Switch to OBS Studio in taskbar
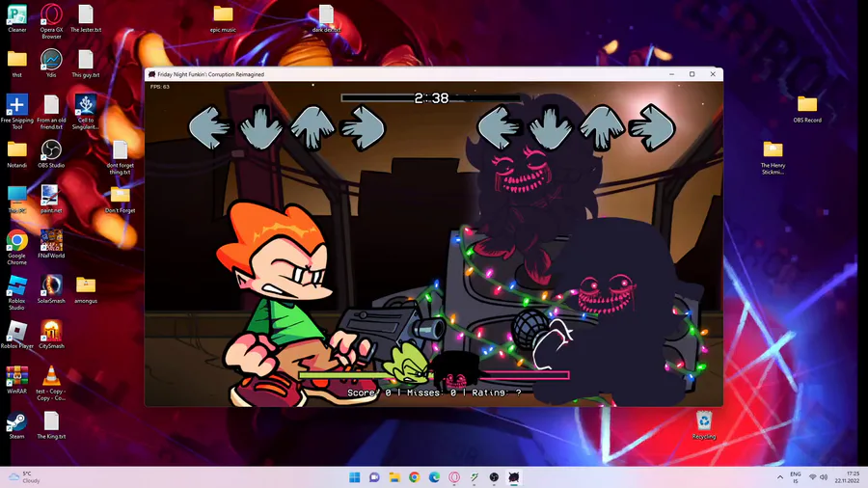 tap(494, 477)
